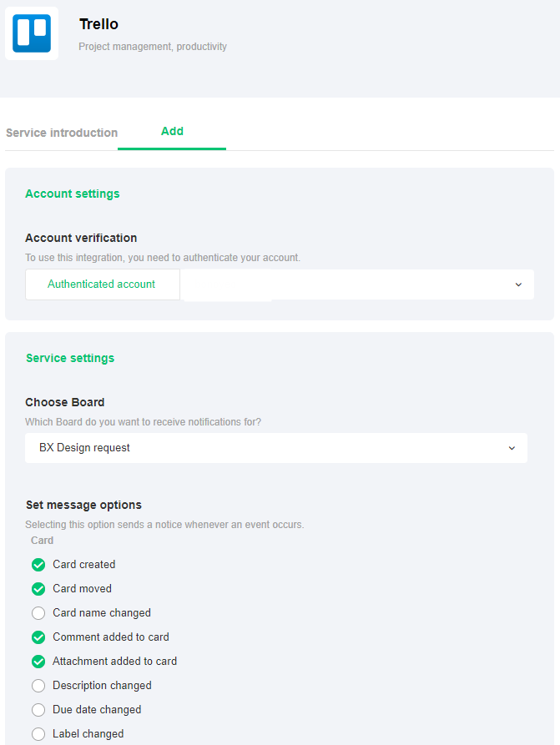560x745 pixels.
Task: Click the Card created label text
Action: 84,565
